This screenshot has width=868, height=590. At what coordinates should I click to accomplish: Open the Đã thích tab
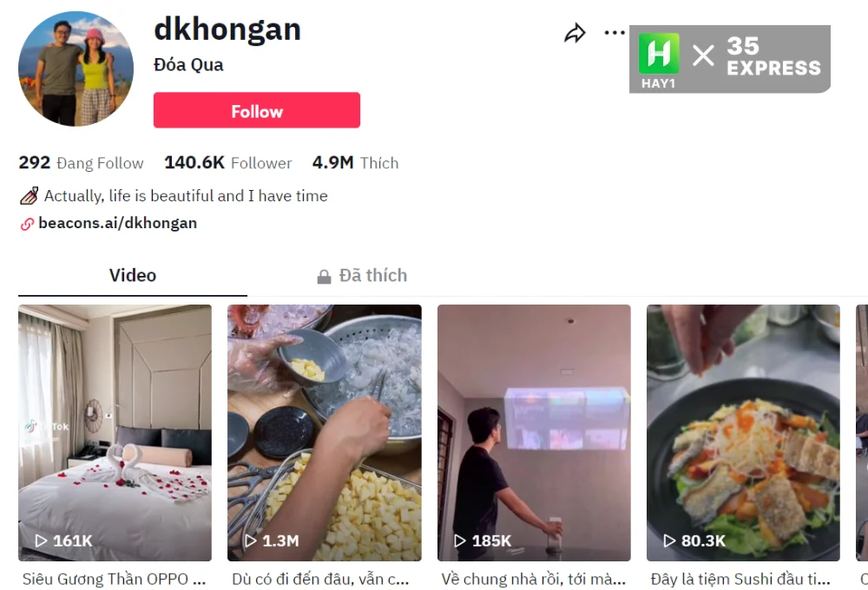click(362, 275)
